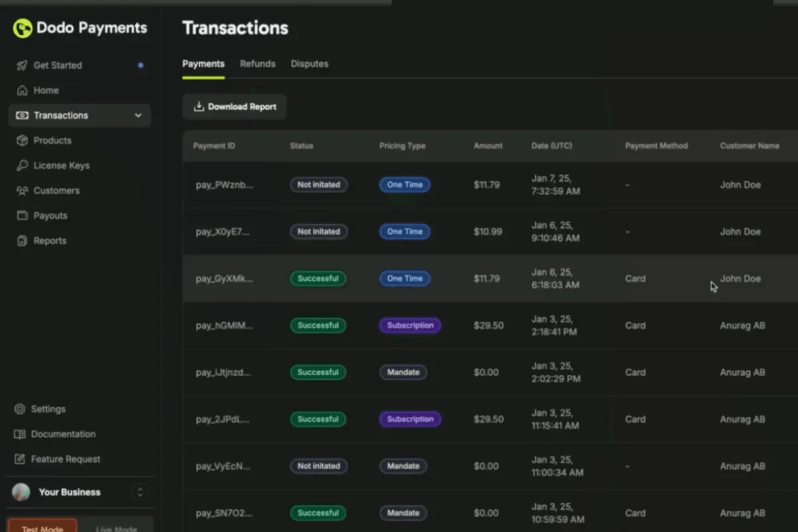Click the $10.99 amount cell
Viewport: 798px width, 532px height.
[487, 232]
